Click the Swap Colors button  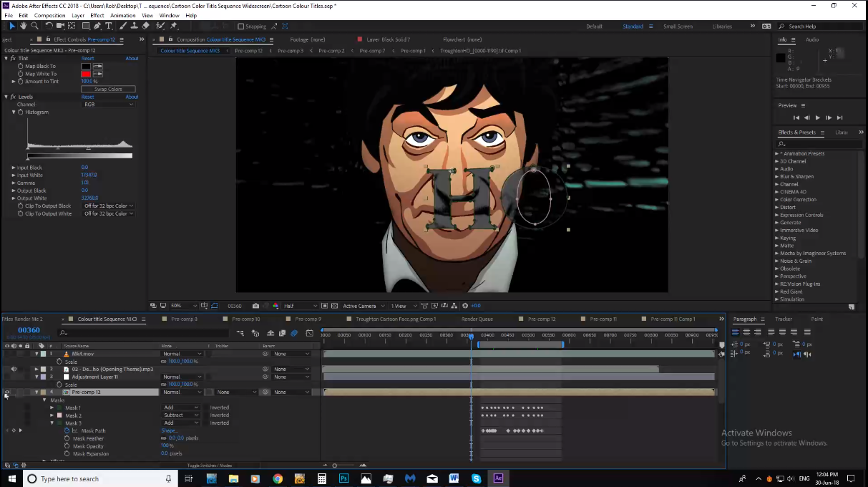coord(108,89)
